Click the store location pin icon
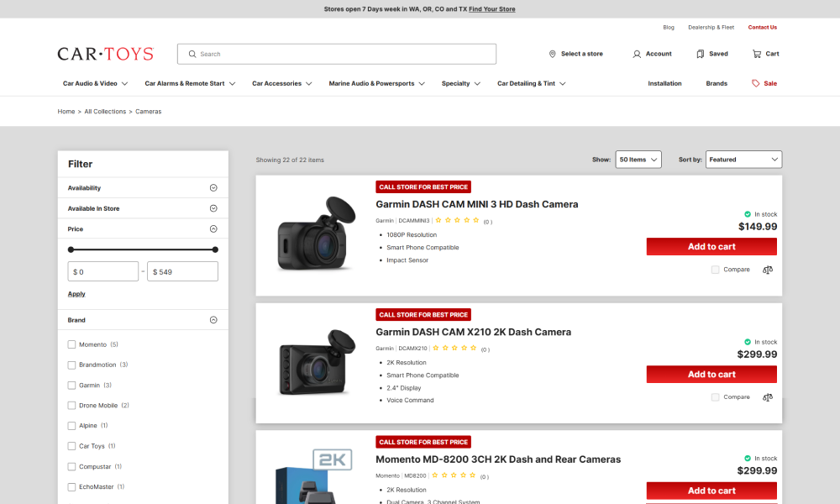 [552, 54]
